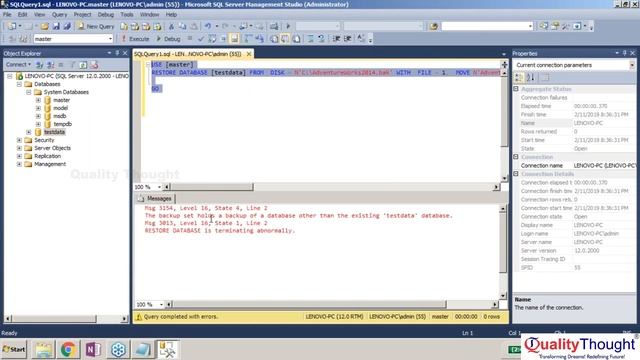Viewport: 640px width, 360px height.
Task: Open the File menu
Action: pyautogui.click(x=7, y=14)
